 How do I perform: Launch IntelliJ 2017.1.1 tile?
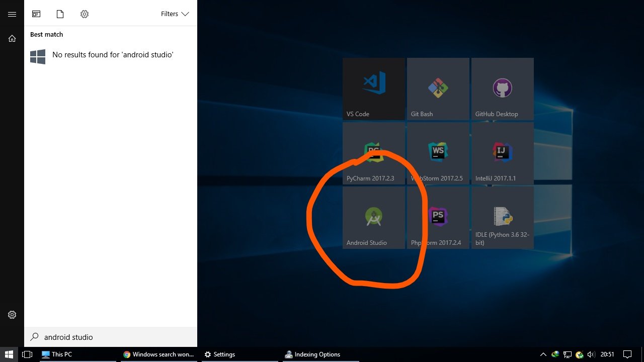point(502,153)
